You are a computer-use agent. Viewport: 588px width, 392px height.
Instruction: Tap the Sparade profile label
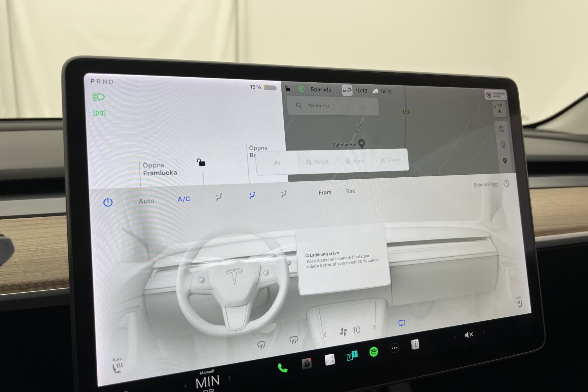321,89
